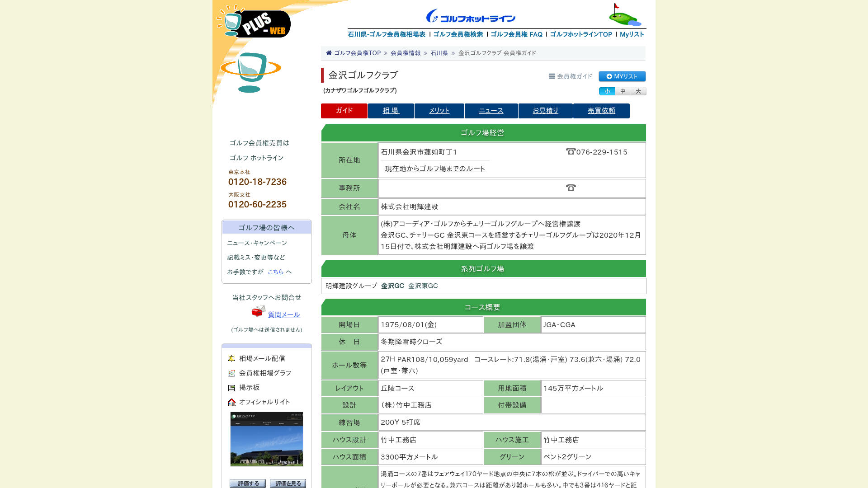Switch to the 相場 tab
Image resolution: width=868 pixels, height=488 pixels.
[x=391, y=111]
